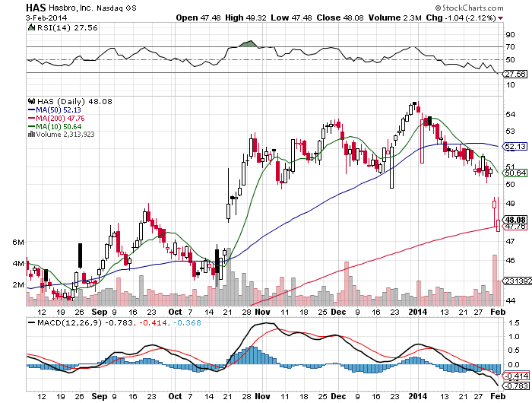Image resolution: width=532 pixels, height=403 pixels.
Task: Click the MACD(12,26,9) -0.783 indicator label
Action: (85, 323)
